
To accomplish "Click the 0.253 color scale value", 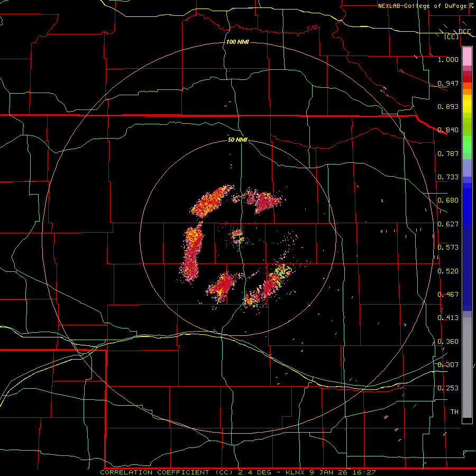I will [x=448, y=388].
